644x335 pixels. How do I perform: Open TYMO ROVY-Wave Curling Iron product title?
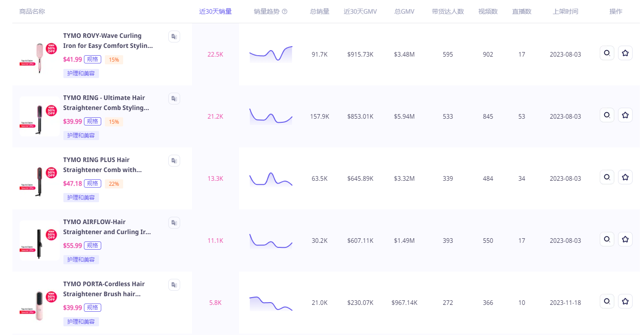(108, 41)
